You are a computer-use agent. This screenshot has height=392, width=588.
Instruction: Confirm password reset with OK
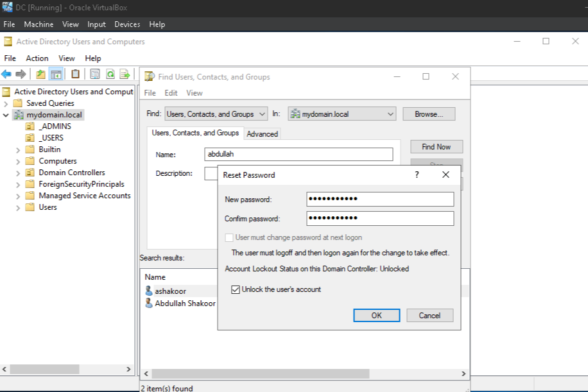coord(377,316)
